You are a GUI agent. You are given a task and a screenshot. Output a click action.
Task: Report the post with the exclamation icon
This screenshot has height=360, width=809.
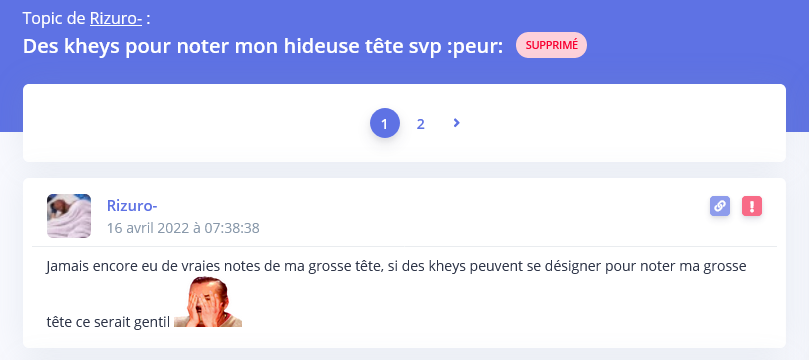pyautogui.click(x=752, y=206)
